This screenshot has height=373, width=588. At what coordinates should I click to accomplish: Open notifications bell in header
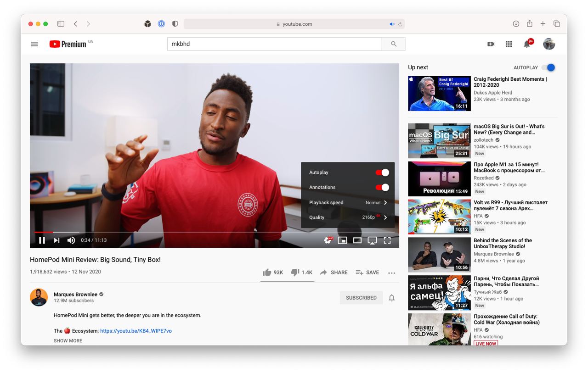(527, 44)
